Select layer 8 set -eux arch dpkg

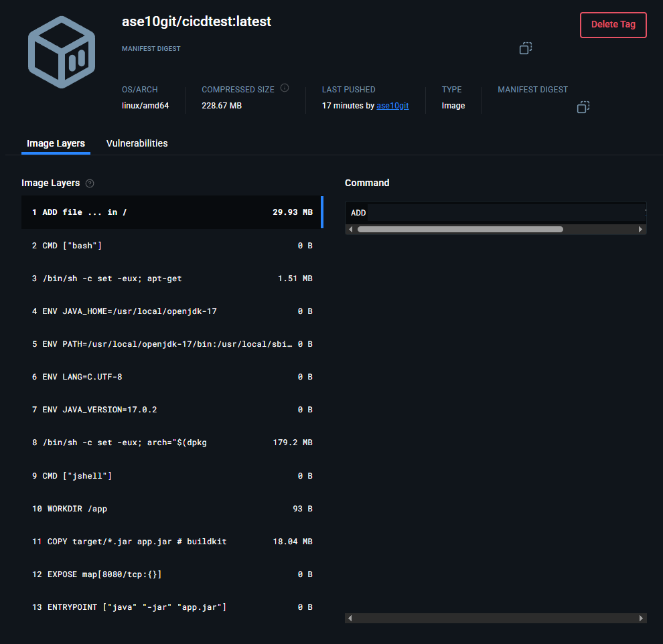point(172,442)
